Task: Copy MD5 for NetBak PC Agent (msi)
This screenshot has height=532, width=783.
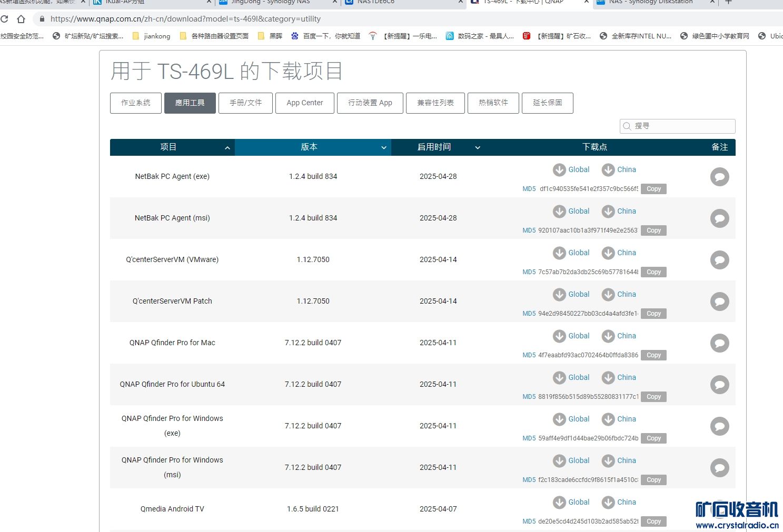Action: (653, 230)
